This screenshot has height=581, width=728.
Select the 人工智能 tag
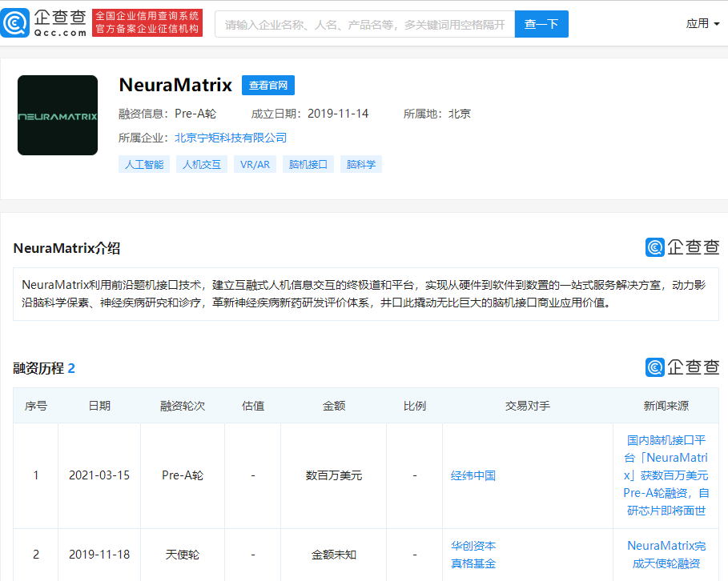tap(144, 164)
